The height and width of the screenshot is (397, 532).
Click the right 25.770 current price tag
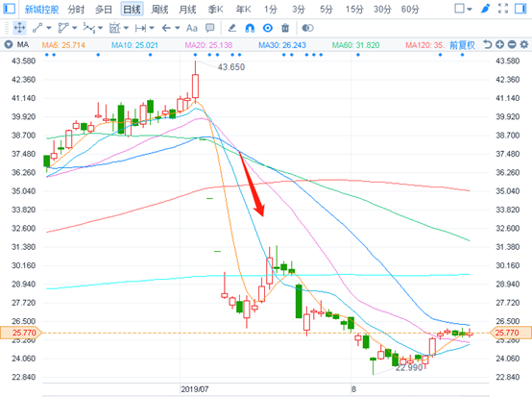511,333
